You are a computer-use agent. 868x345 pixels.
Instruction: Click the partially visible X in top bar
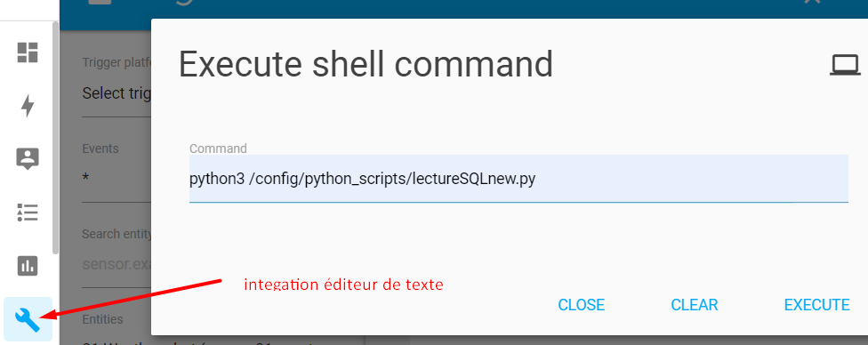[812, 2]
